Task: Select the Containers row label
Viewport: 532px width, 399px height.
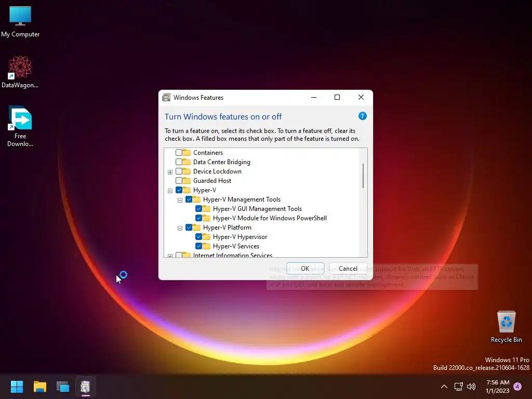Action: coord(208,153)
